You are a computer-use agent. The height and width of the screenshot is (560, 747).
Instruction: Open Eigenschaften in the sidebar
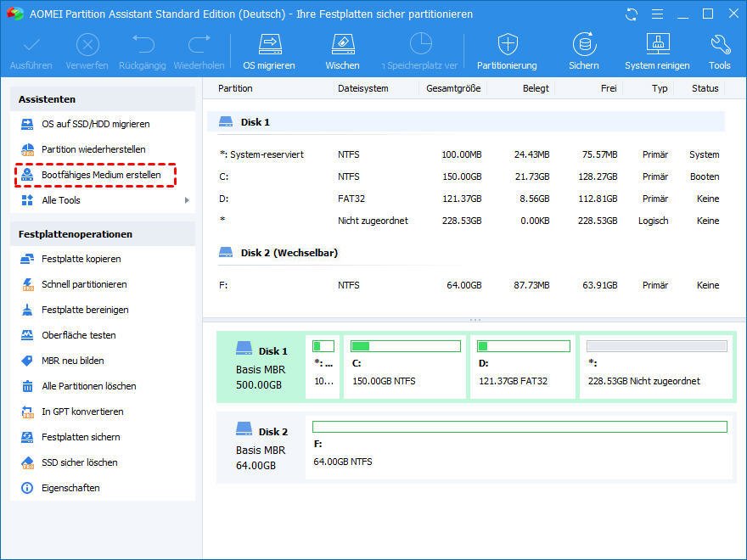click(103, 488)
